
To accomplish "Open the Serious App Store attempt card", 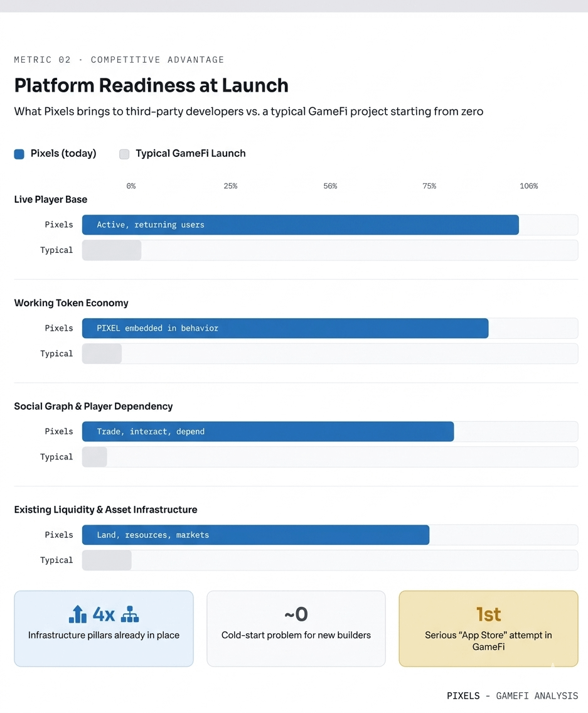I will (488, 628).
